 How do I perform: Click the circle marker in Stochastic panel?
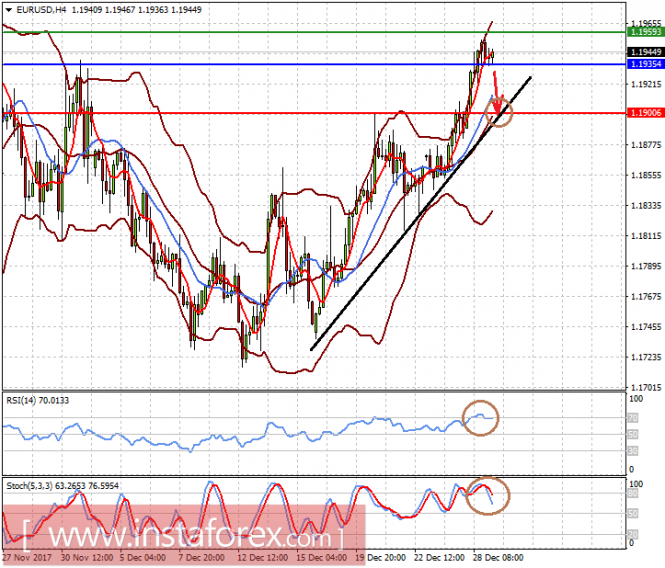[x=487, y=494]
